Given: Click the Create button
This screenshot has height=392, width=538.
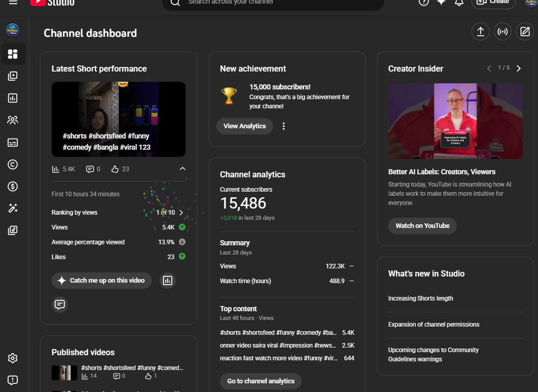Looking at the screenshot, I should 494,3.
